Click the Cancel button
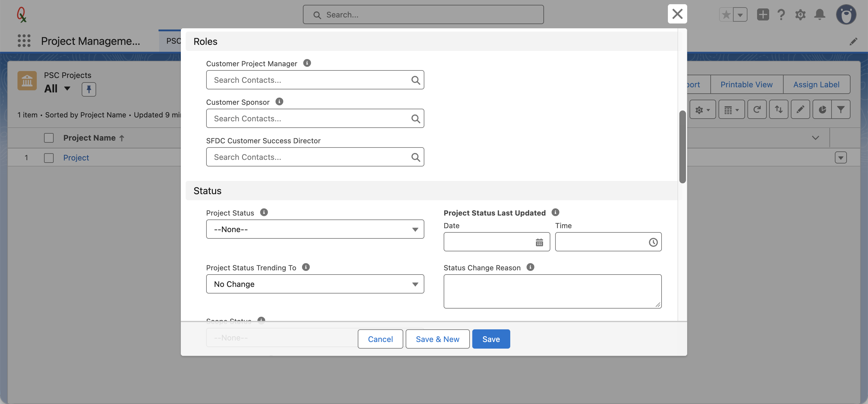The height and width of the screenshot is (404, 868). pyautogui.click(x=380, y=339)
